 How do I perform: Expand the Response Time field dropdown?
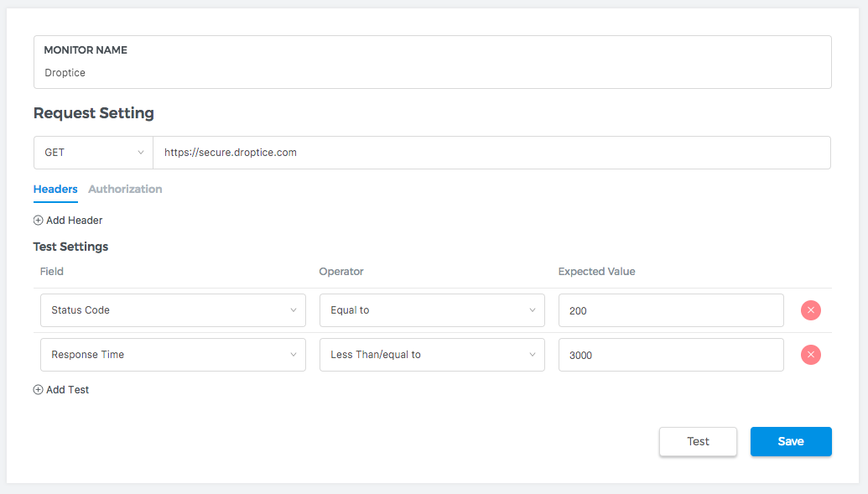pyautogui.click(x=173, y=355)
